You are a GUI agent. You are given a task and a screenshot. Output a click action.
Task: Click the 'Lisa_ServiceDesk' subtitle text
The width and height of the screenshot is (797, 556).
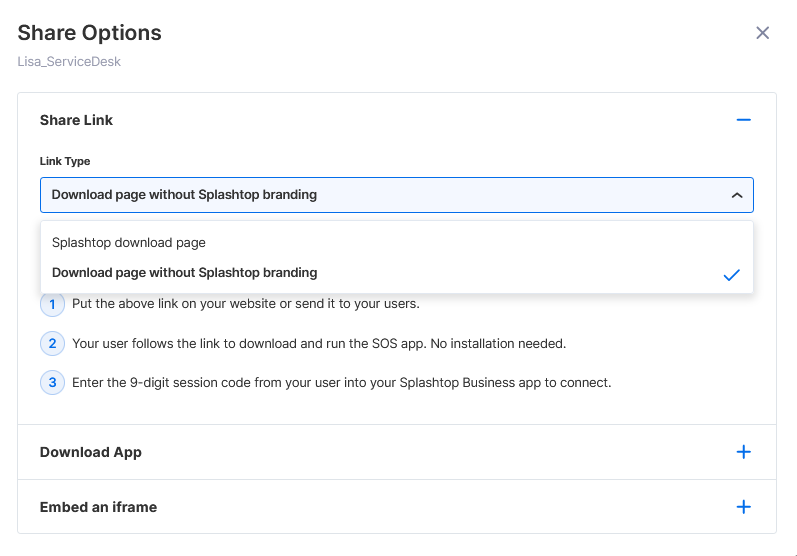[69, 61]
